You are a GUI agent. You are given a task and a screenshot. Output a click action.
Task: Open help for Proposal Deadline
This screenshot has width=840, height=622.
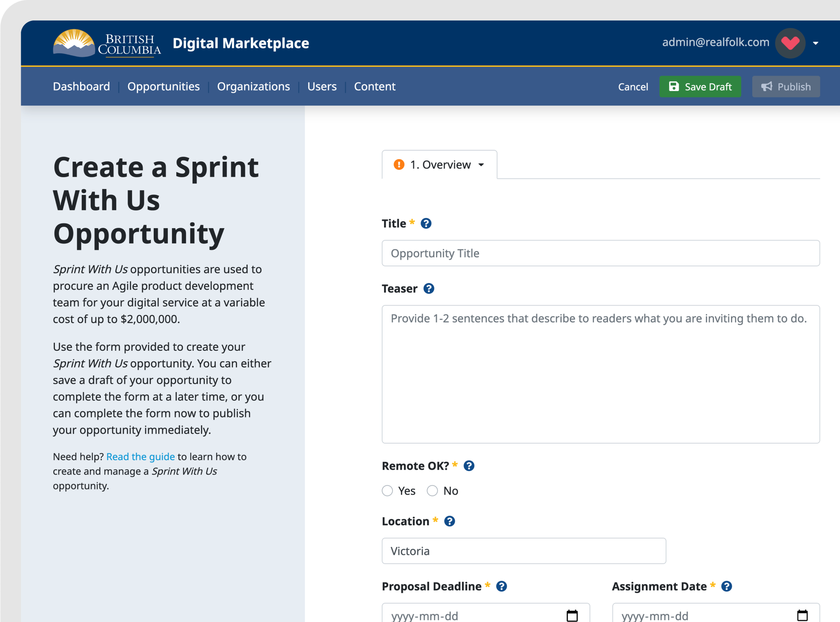(x=502, y=586)
